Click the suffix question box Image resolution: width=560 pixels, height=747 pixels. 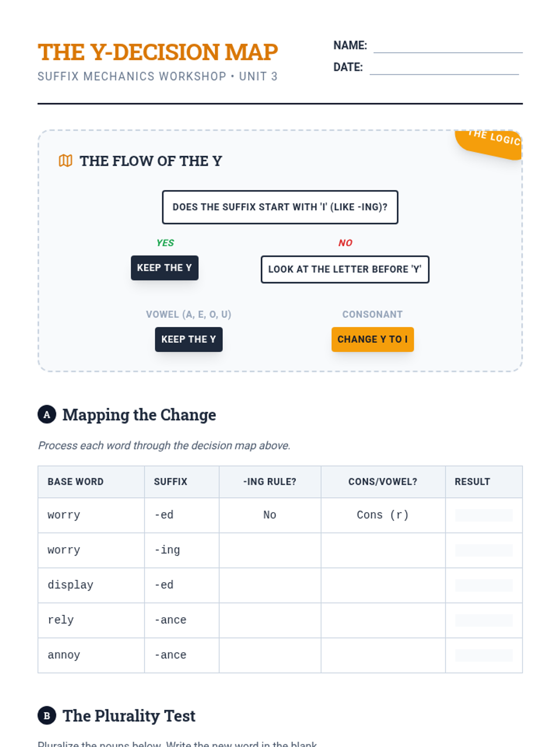coord(280,207)
